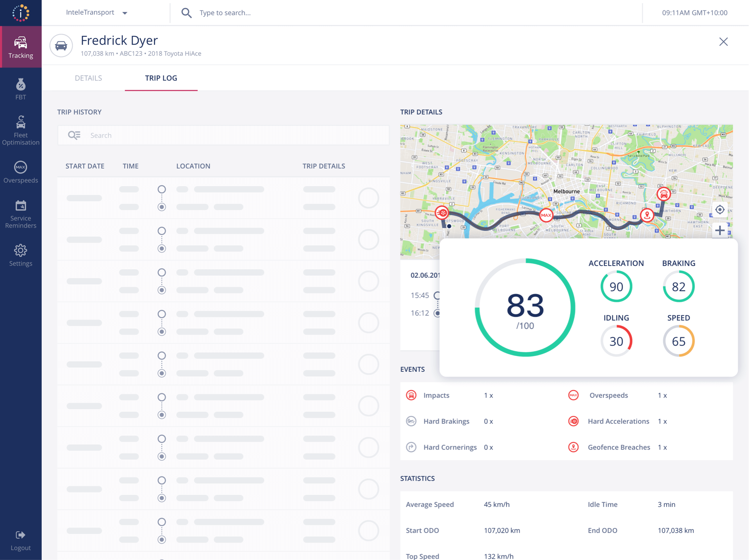Close the Fredrick Dyer vehicle panel
The width and height of the screenshot is (749, 560).
(x=723, y=42)
